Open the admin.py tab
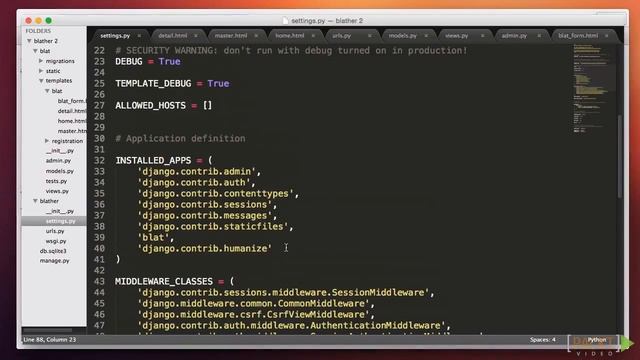Image resolution: width=640 pixels, height=360 pixels. [x=514, y=36]
